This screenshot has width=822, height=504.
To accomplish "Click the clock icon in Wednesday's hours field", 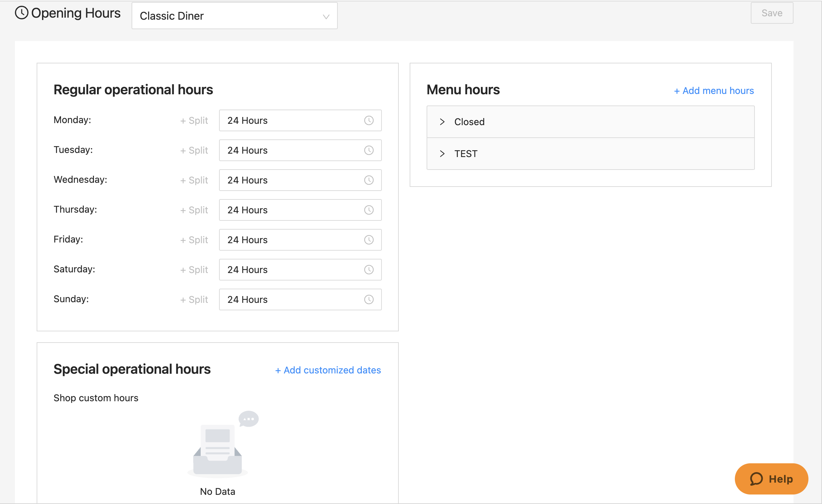I will pos(369,180).
